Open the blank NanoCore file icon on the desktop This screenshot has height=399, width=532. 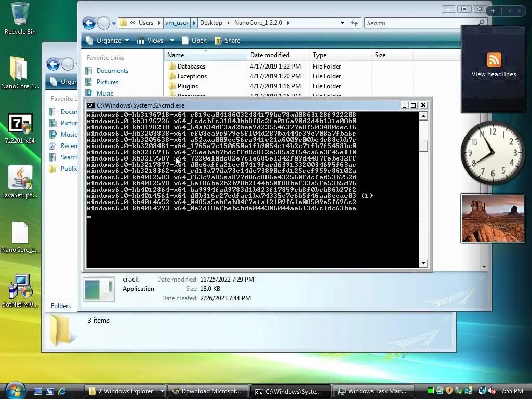tap(20, 237)
